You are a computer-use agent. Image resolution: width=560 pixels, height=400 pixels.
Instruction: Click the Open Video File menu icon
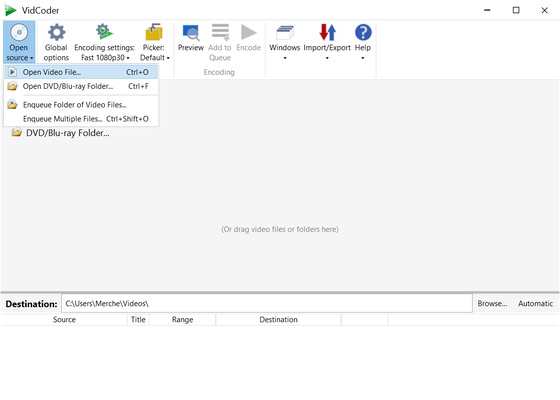tap(12, 72)
